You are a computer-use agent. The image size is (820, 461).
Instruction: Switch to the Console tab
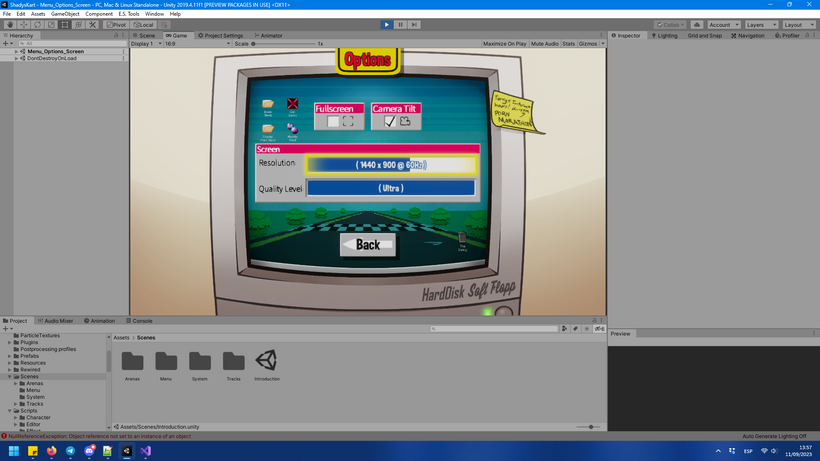pos(139,321)
